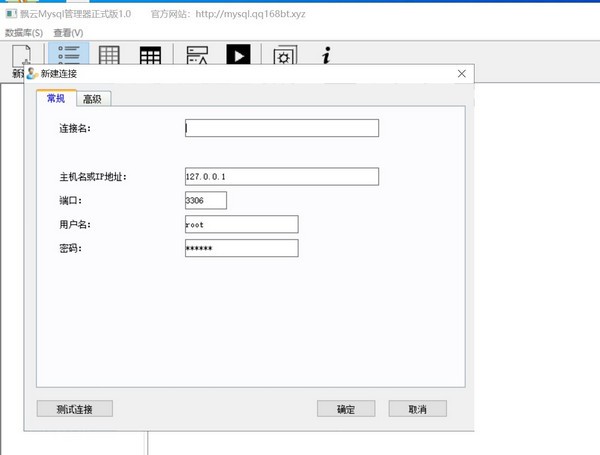
Task: Click the 测试连接 button
Action: pyautogui.click(x=74, y=409)
